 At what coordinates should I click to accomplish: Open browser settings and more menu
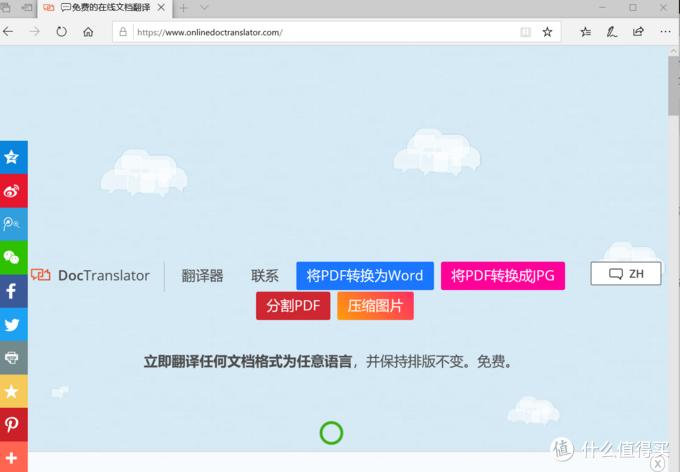[663, 32]
